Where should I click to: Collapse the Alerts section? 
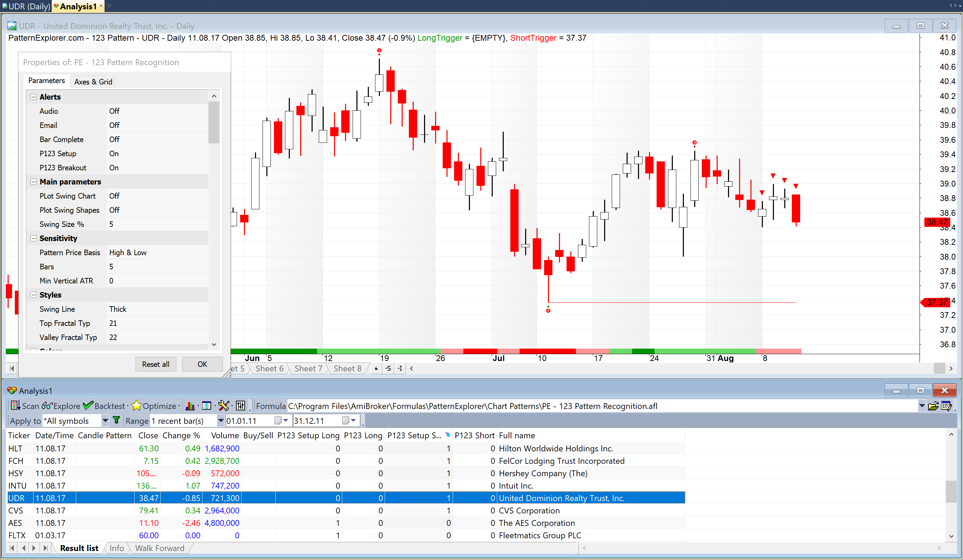tap(33, 97)
